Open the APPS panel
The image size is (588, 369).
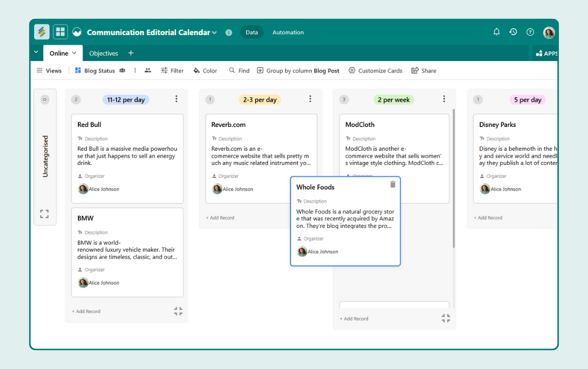click(x=546, y=53)
